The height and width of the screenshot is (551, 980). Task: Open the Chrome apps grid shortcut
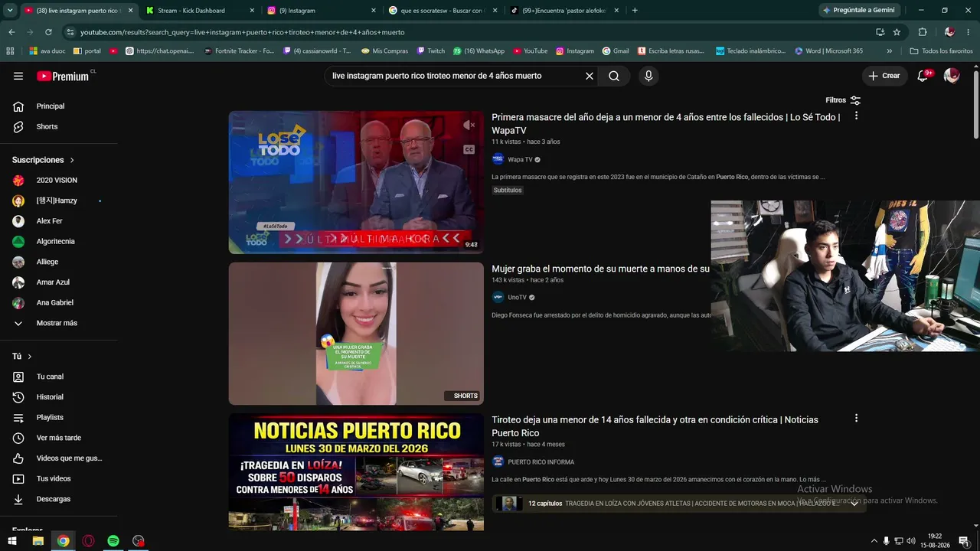click(x=10, y=51)
